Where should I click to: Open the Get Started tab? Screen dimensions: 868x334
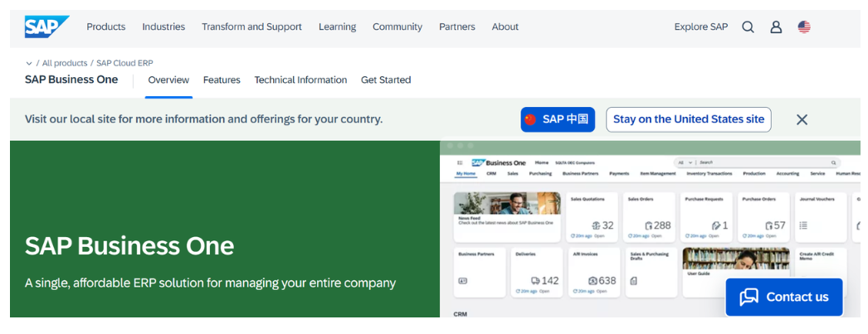386,80
